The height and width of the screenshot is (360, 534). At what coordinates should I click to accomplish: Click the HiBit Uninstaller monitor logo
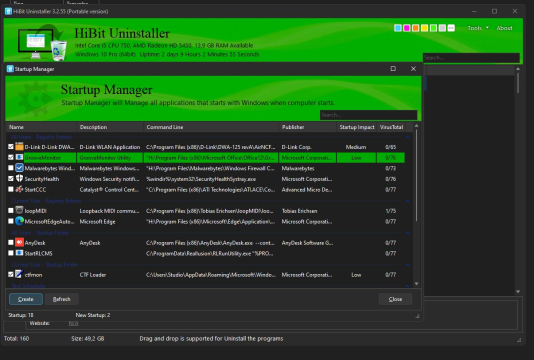(43, 43)
